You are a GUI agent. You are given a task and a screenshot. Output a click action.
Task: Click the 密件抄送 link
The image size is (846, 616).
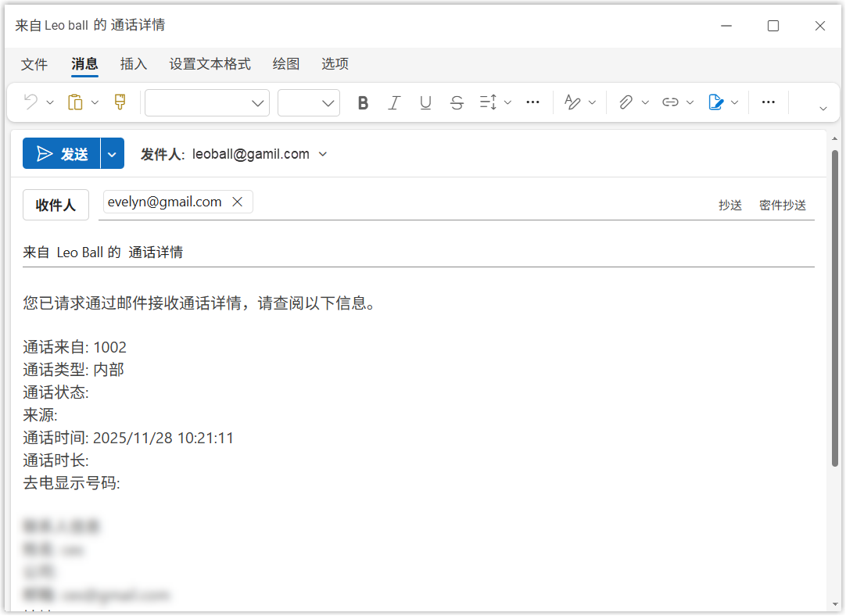point(782,206)
